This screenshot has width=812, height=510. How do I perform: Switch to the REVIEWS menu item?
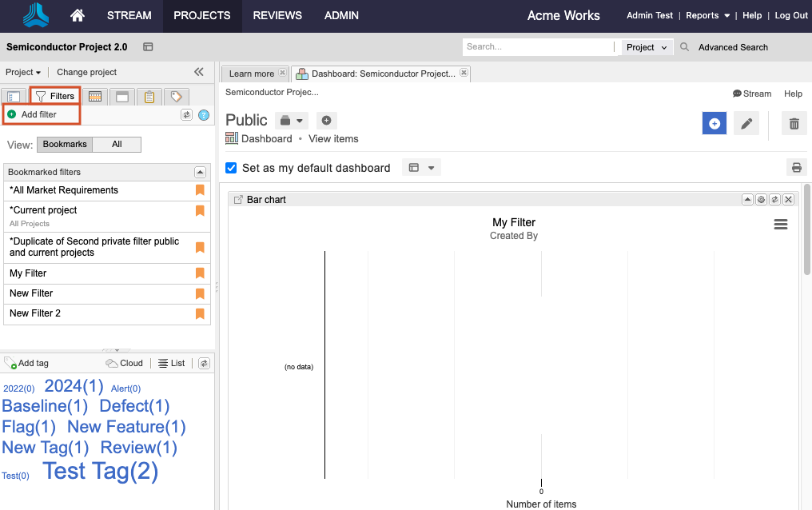click(x=277, y=15)
